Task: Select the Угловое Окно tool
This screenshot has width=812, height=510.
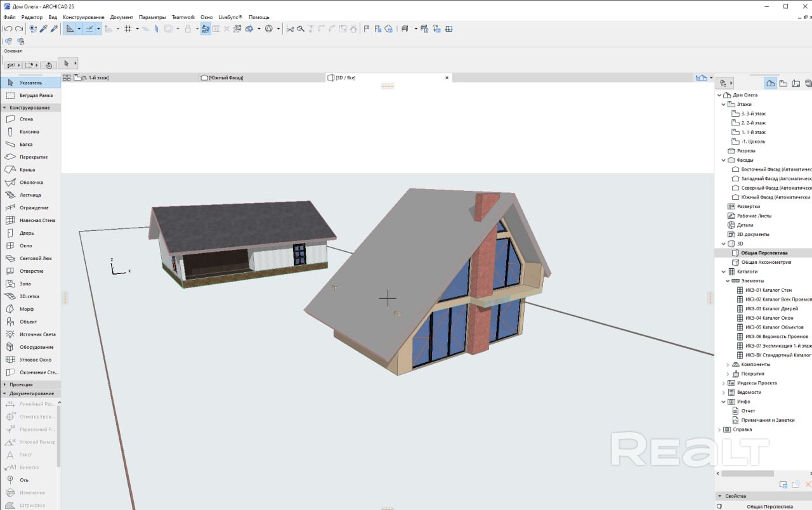Action: point(30,360)
